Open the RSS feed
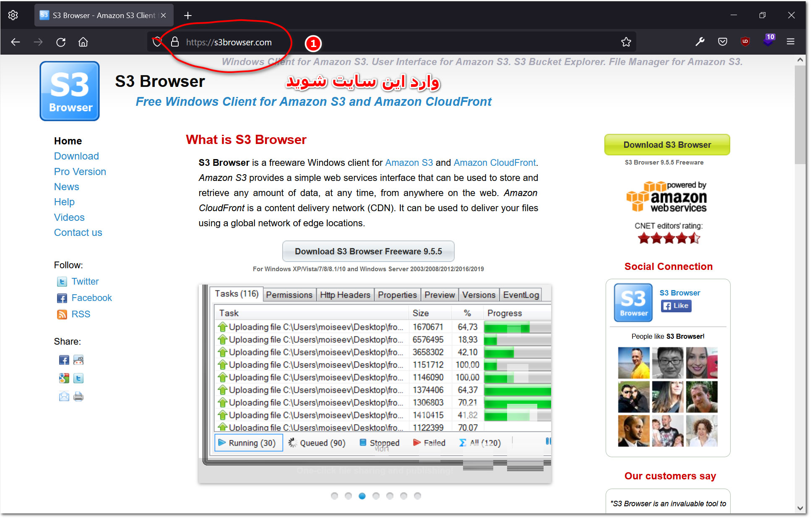This screenshot has height=518, width=812. point(81,314)
